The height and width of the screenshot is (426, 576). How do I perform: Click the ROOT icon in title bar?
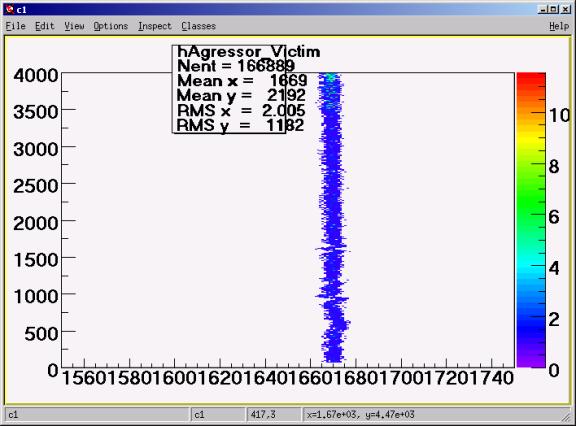(10, 10)
